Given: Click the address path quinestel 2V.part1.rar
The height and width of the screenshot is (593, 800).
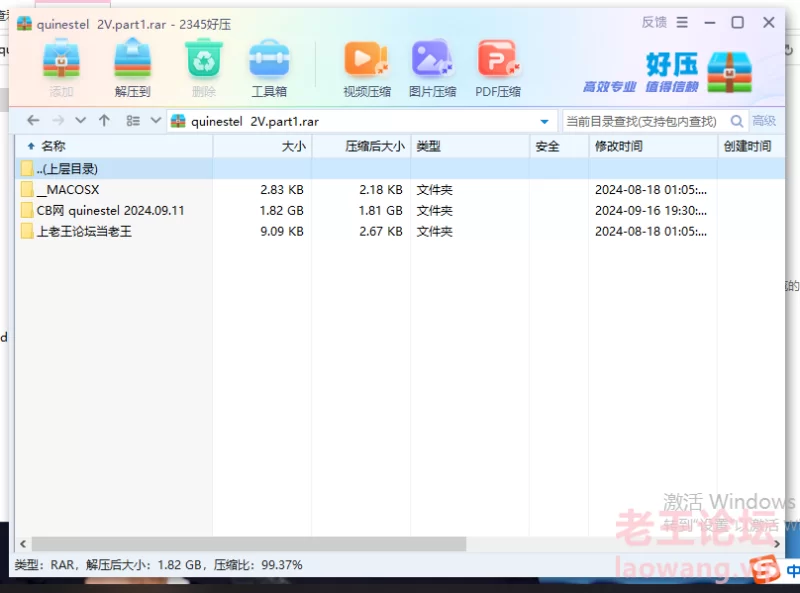Looking at the screenshot, I should click(x=255, y=121).
